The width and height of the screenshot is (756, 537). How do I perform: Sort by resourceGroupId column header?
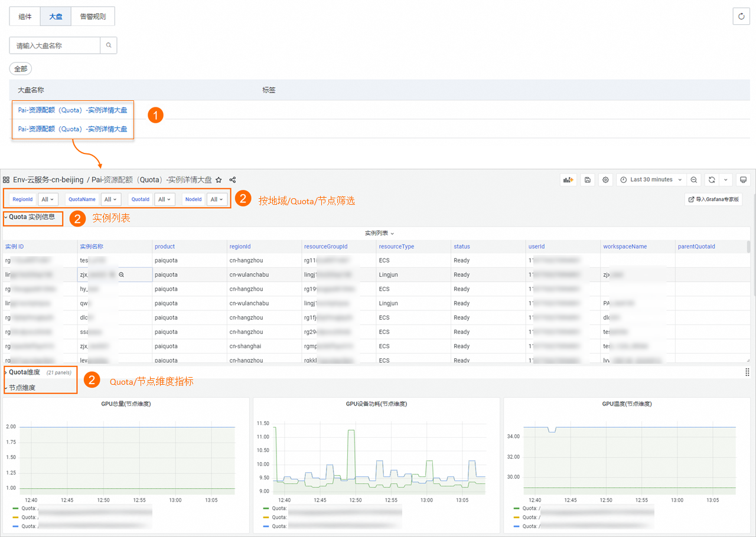(326, 247)
